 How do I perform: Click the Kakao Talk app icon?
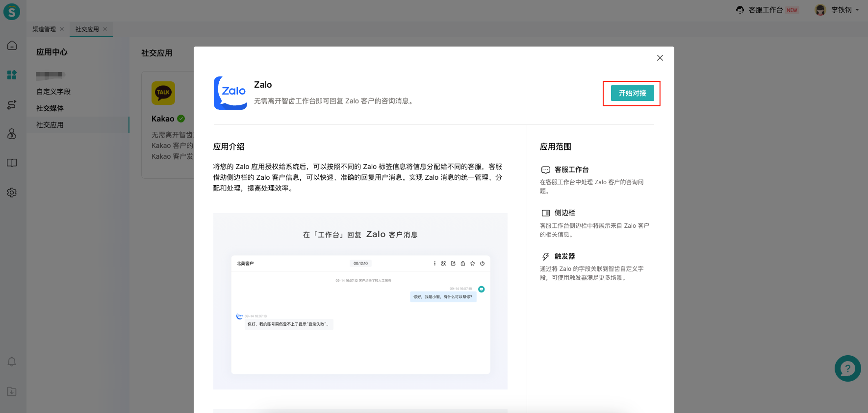coord(163,93)
